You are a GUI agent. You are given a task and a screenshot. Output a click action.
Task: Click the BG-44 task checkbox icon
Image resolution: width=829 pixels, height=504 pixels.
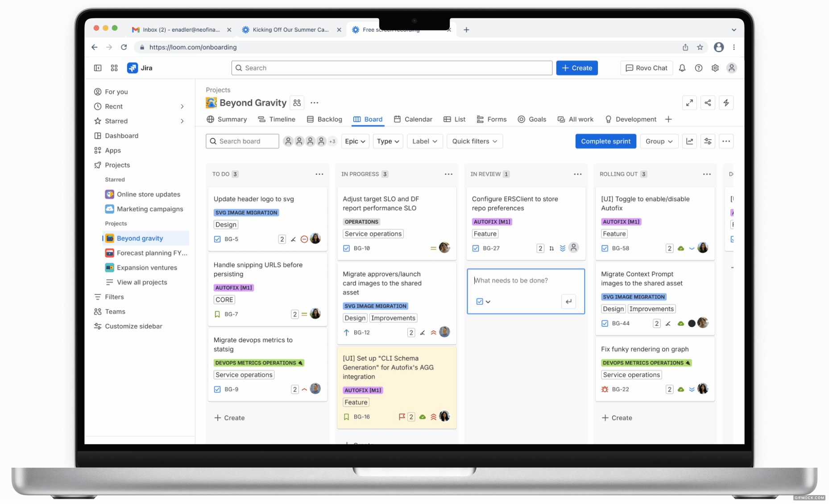pyautogui.click(x=605, y=324)
